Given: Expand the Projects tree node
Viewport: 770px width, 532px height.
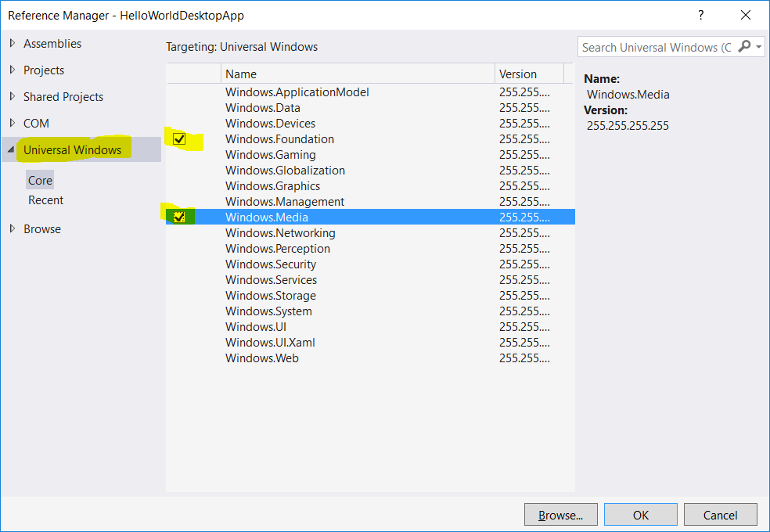Looking at the screenshot, I should click(13, 70).
